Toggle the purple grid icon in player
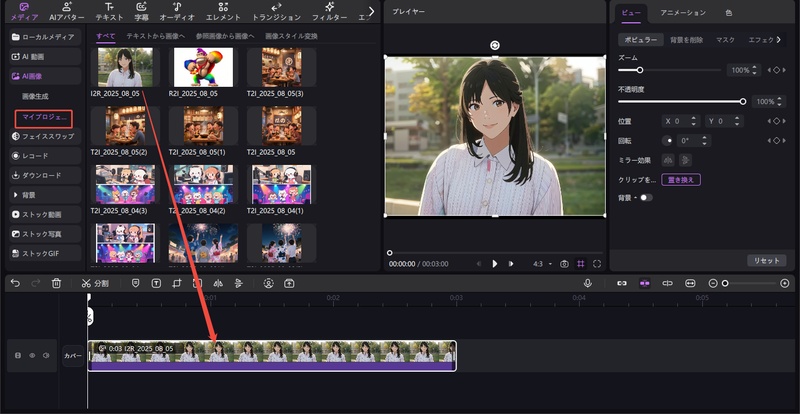The image size is (800, 414). (580, 264)
